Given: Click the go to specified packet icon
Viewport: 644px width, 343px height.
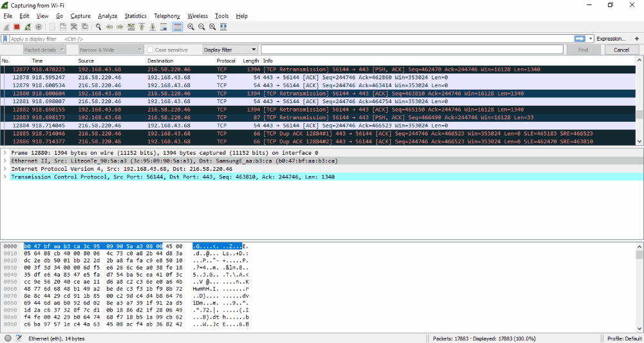Looking at the screenshot, I should pos(131,26).
